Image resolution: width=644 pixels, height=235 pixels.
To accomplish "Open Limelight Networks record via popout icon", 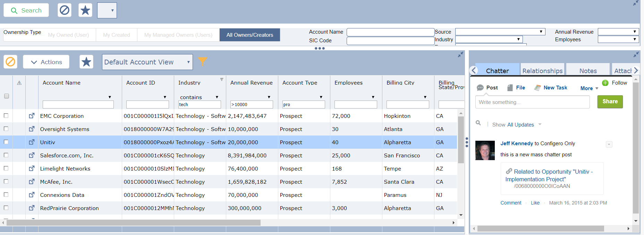I will pyautogui.click(x=32, y=168).
